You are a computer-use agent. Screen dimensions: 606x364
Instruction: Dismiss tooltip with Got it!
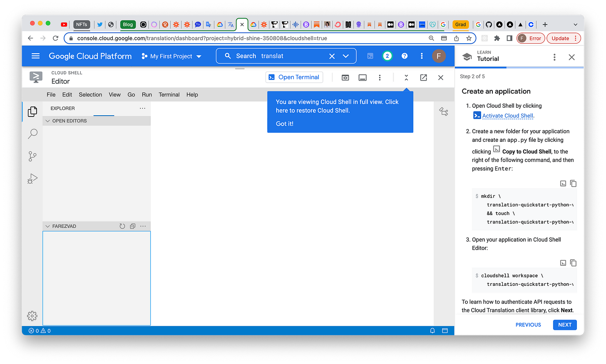pos(285,124)
